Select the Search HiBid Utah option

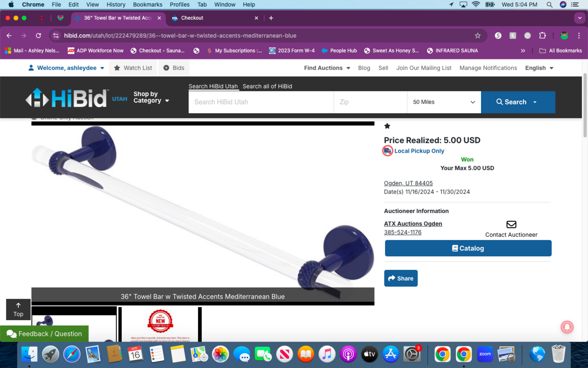tap(213, 86)
